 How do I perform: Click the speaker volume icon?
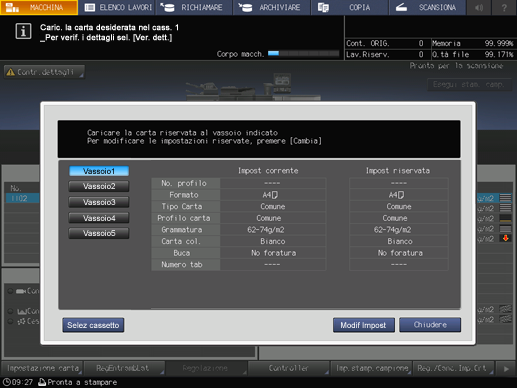pos(479,7)
